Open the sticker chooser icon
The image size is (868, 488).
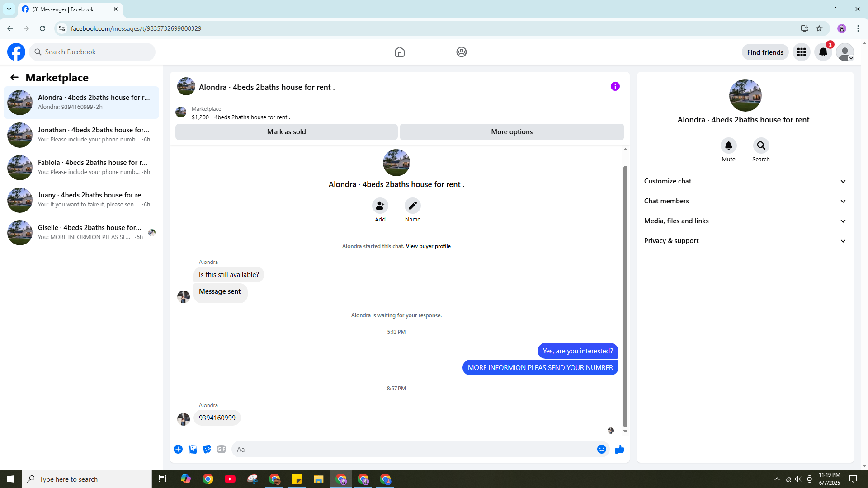tap(207, 449)
